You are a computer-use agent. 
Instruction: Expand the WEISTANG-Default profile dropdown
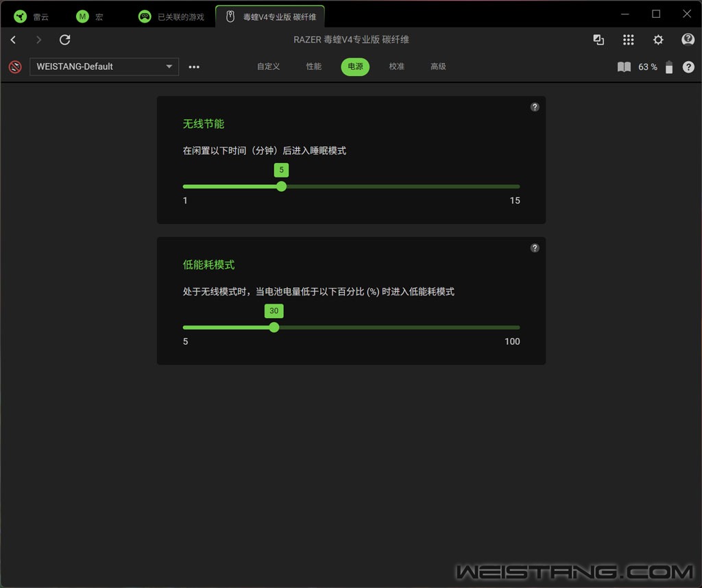point(104,66)
